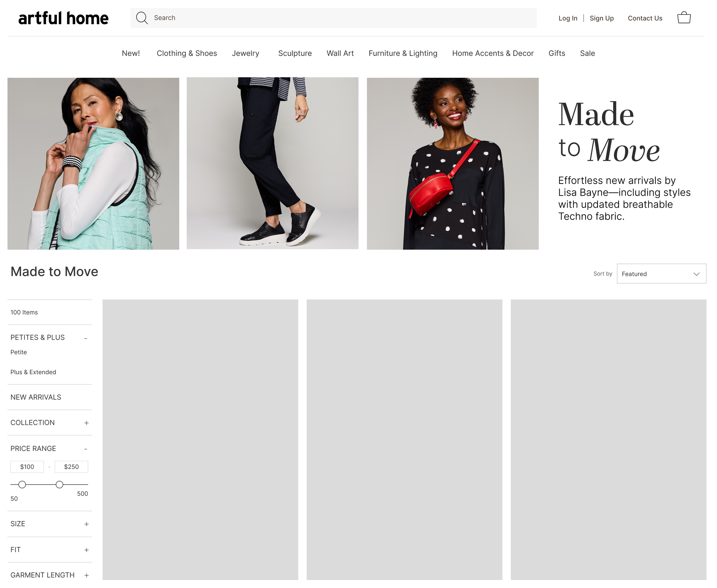Viewport: 717px width, 588px height.
Task: Go to Home Accents & Decor
Action: click(x=492, y=53)
